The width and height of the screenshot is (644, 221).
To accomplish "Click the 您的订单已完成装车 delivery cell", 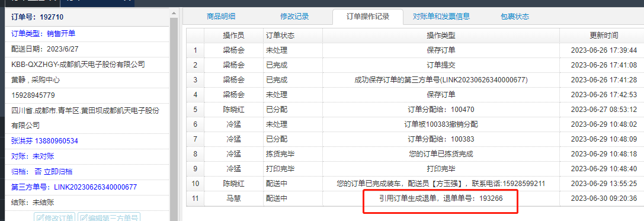I will [x=441, y=183].
